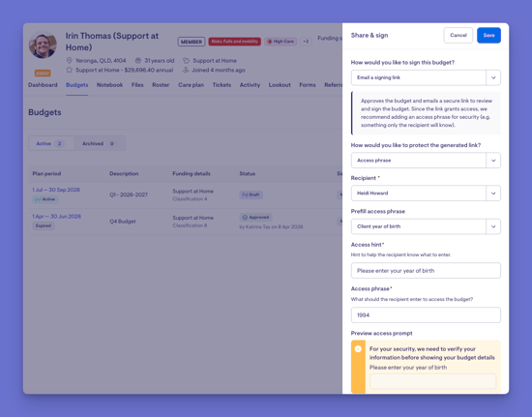Open the Care plan tab
The height and width of the screenshot is (417, 532).
(191, 85)
